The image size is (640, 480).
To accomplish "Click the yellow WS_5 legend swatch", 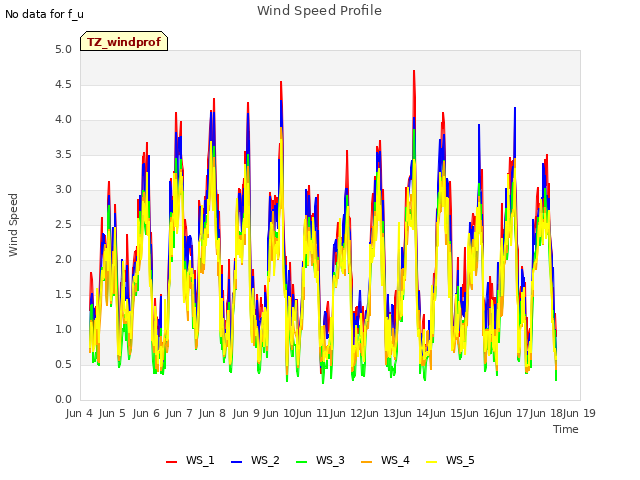I will click(x=431, y=461).
